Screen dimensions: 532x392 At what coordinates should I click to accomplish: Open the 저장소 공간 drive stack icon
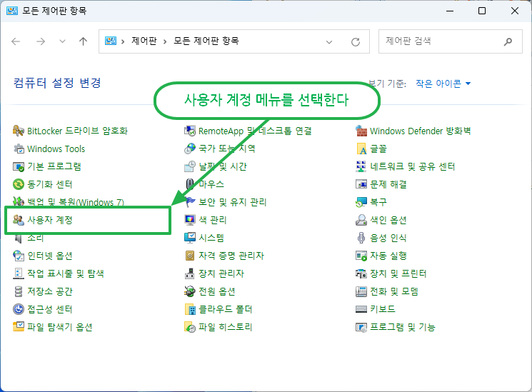(x=19, y=291)
